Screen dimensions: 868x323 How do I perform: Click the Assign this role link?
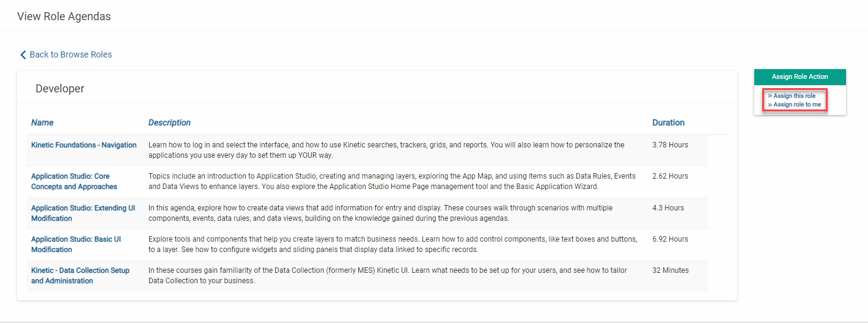(794, 96)
